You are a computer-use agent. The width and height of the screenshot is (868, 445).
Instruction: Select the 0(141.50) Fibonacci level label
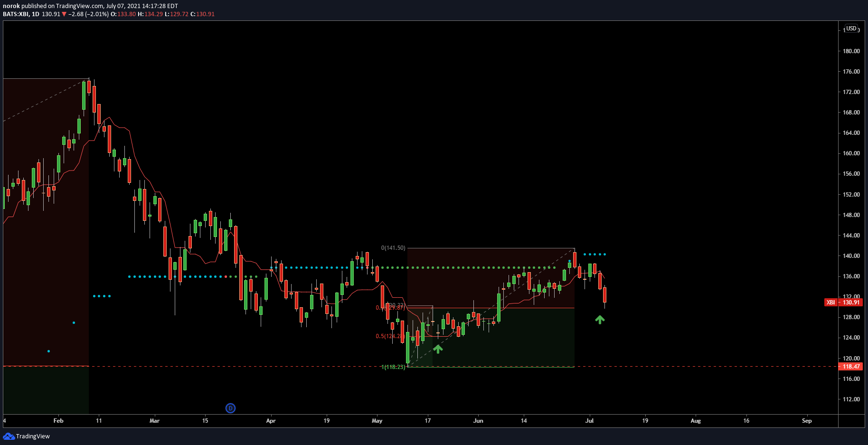(x=393, y=248)
